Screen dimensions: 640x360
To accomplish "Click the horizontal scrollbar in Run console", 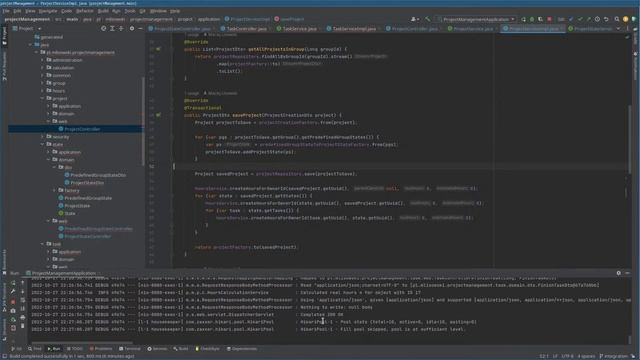I will coord(82,343).
